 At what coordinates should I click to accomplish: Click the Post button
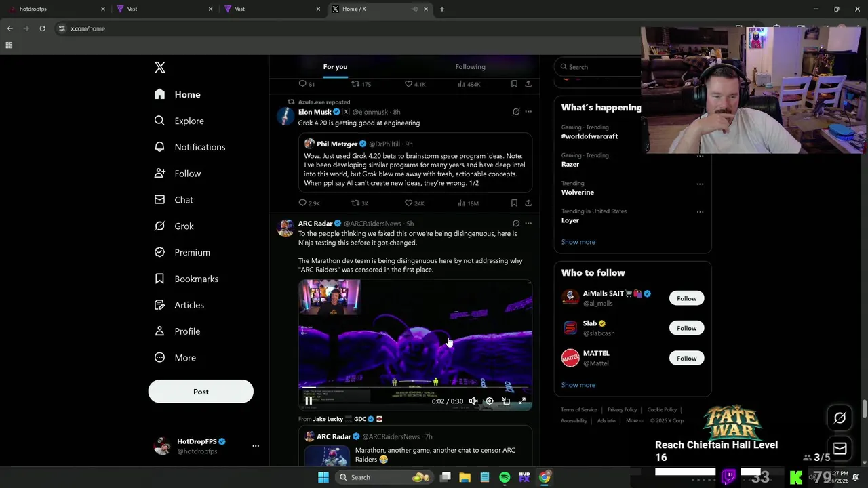[201, 392]
